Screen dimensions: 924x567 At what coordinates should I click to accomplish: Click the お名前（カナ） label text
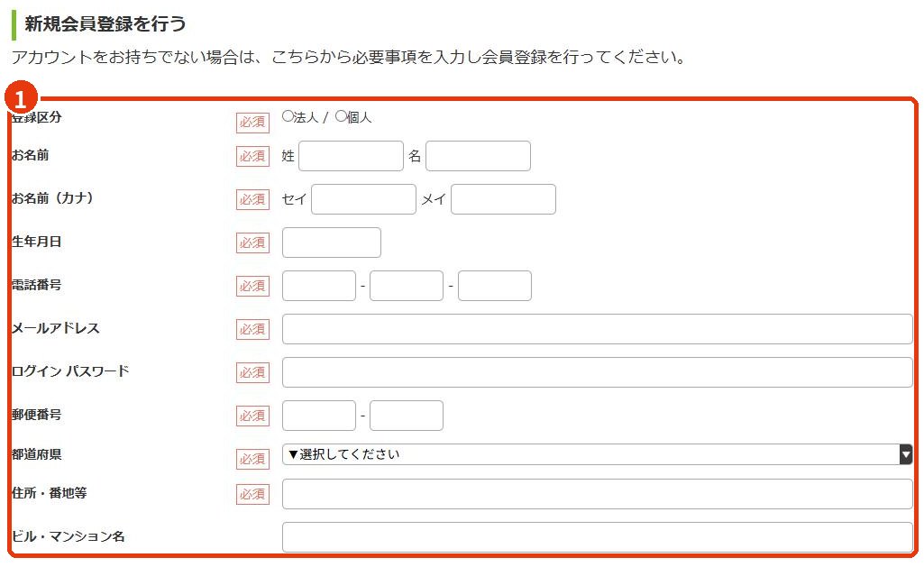point(52,198)
